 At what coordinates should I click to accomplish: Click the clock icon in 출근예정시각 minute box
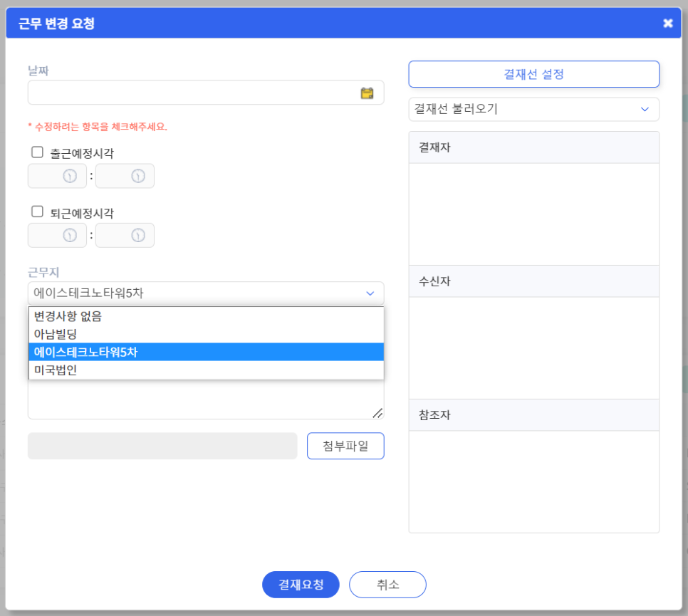click(137, 176)
